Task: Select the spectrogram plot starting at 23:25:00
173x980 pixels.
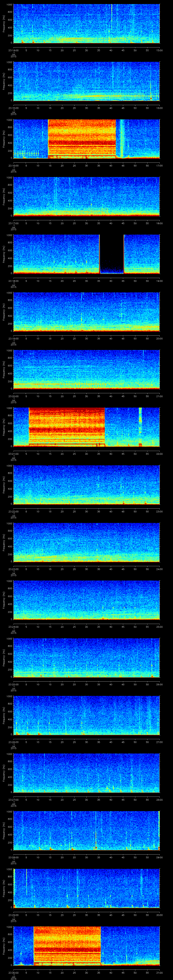Action: tap(87, 658)
